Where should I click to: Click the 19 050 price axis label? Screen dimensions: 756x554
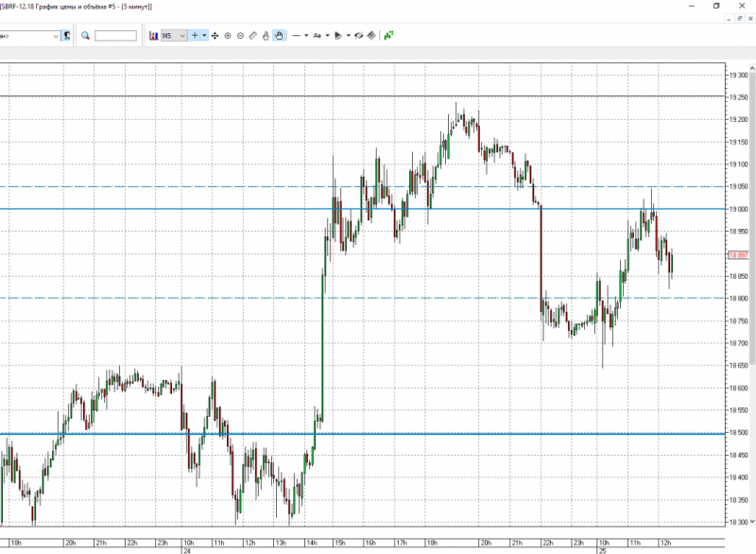tap(738, 186)
